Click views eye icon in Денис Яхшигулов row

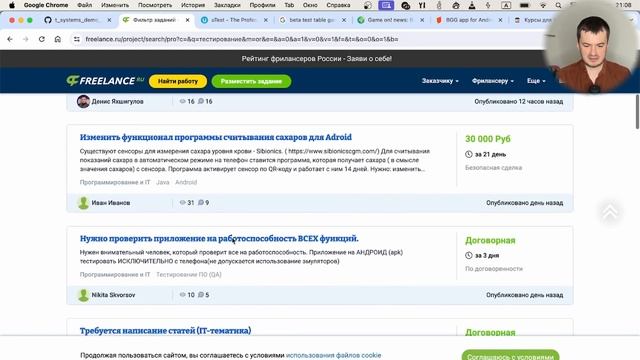tap(182, 101)
